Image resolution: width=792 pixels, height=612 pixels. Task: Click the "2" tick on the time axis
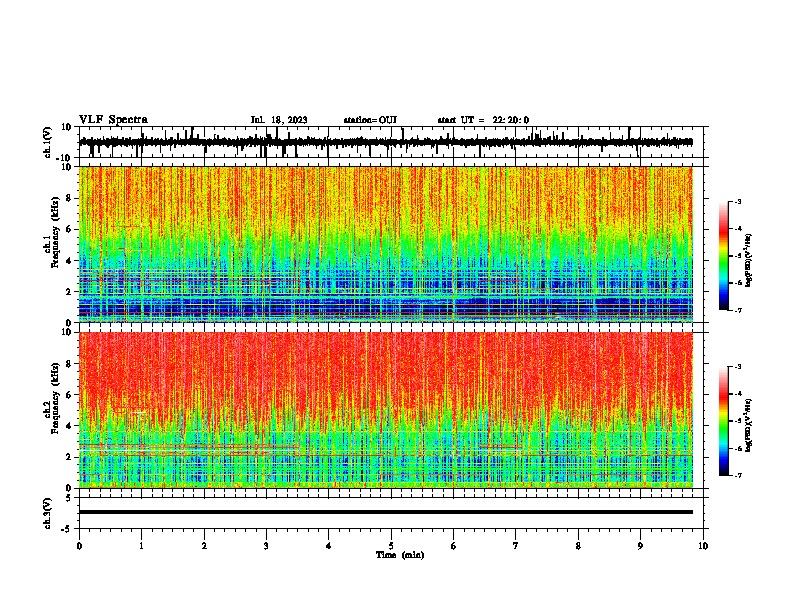pyautogui.click(x=204, y=546)
